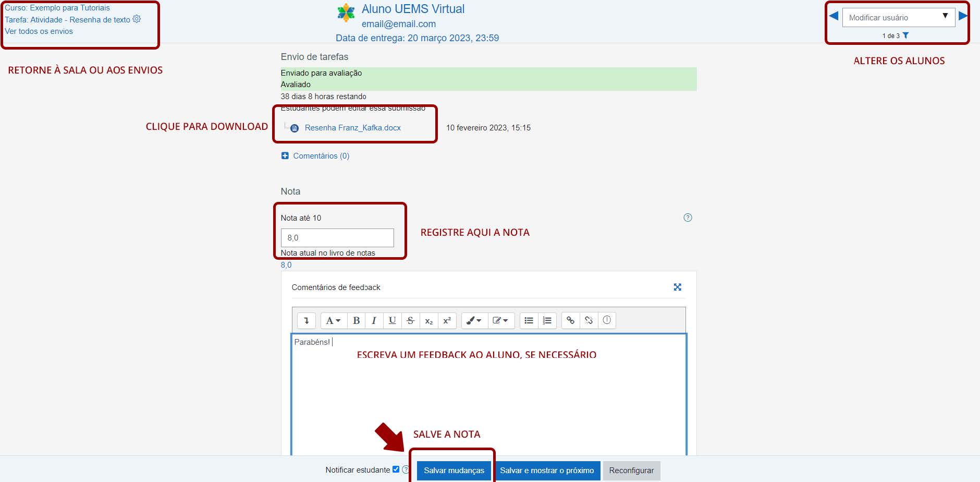Toggle fullscreen for Comentários de feedback
The height and width of the screenshot is (482, 980).
click(x=677, y=287)
